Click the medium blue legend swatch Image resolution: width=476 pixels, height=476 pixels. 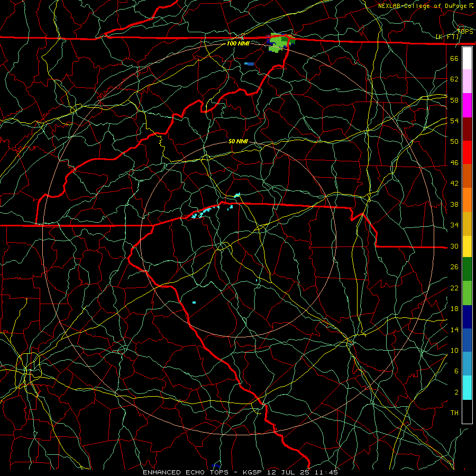(467, 340)
